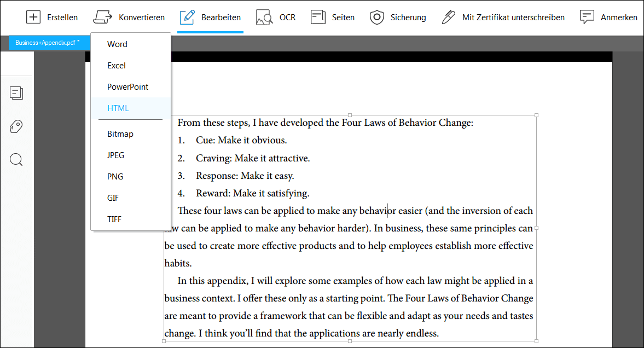644x348 pixels.
Task: Switch to the Business+Appendix.pdf tab
Action: [47, 43]
